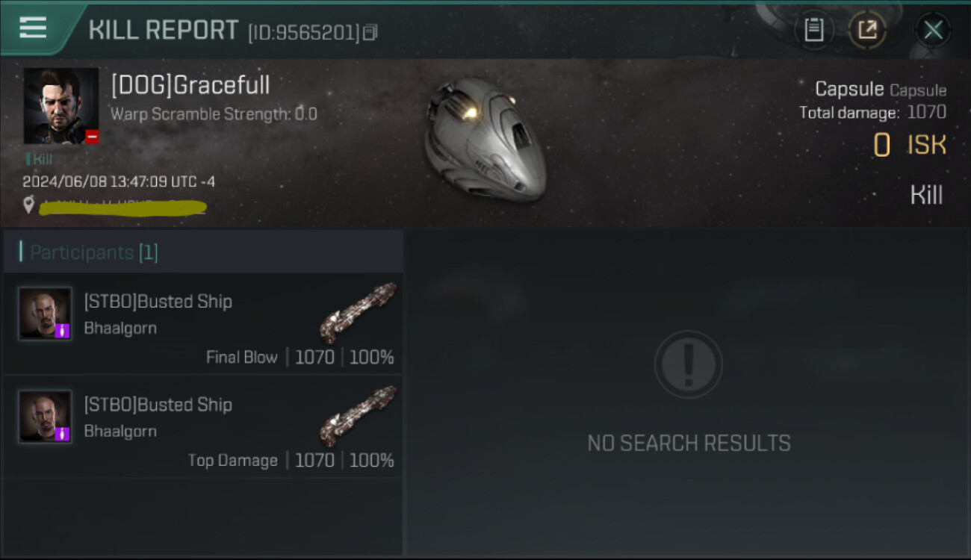The height and width of the screenshot is (560, 971).
Task: Share the kill report externally
Action: (867, 30)
